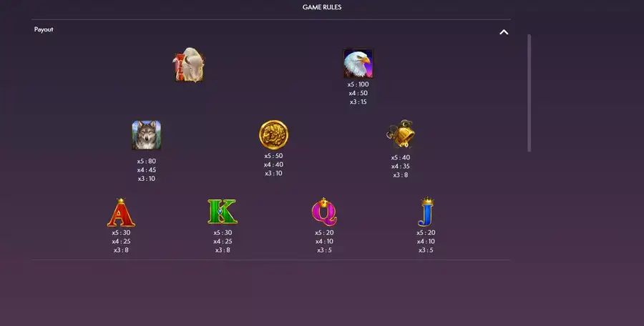This screenshot has width=644, height=326.
Task: Click the grey wolf symbol
Action: tap(147, 135)
